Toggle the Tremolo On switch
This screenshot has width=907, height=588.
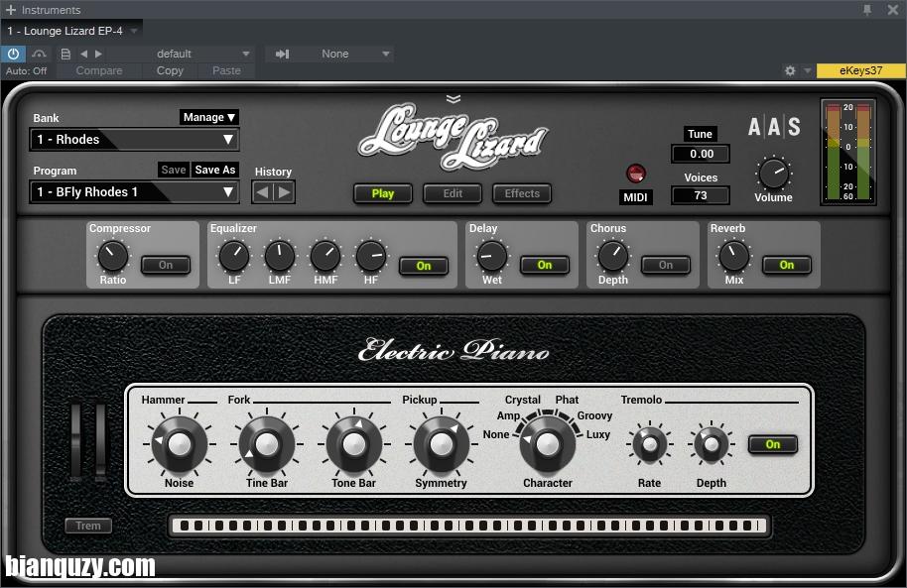(x=773, y=444)
